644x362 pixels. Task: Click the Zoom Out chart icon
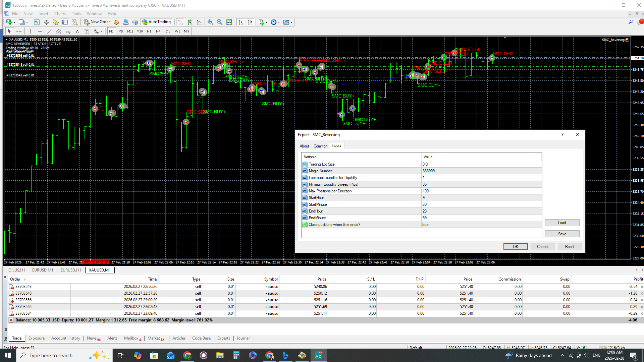coord(220,22)
